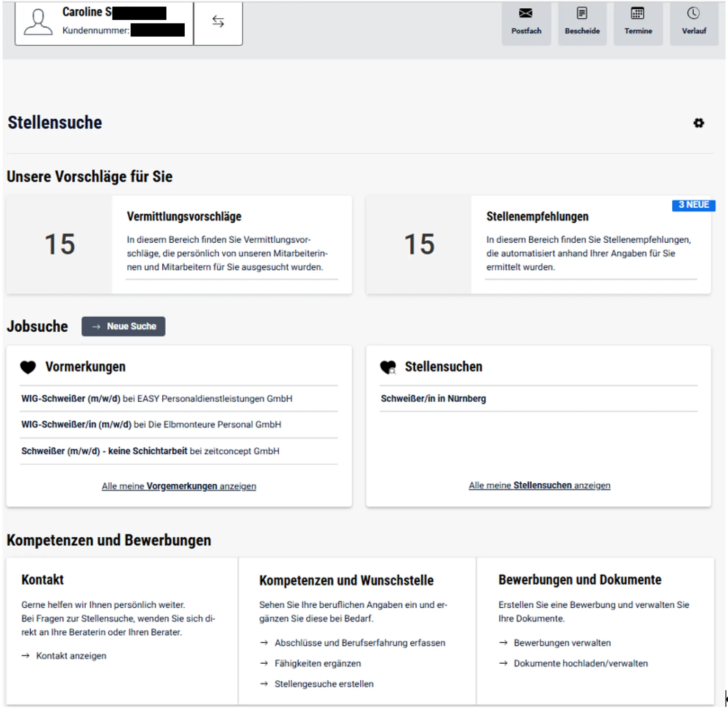
Task: Open the Stellenempfehlungen card
Action: coord(537,216)
